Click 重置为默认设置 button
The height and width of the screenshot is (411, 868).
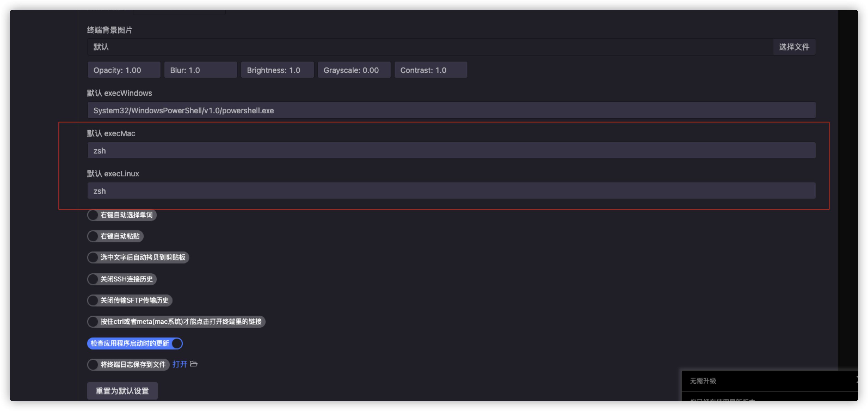point(122,391)
